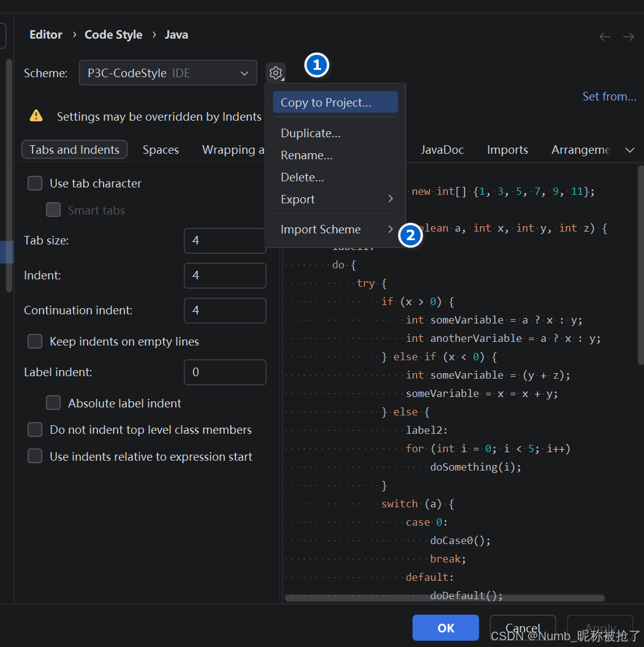This screenshot has height=647, width=644.
Task: Click the 'switch (a) {' line in preview
Action: click(417, 504)
